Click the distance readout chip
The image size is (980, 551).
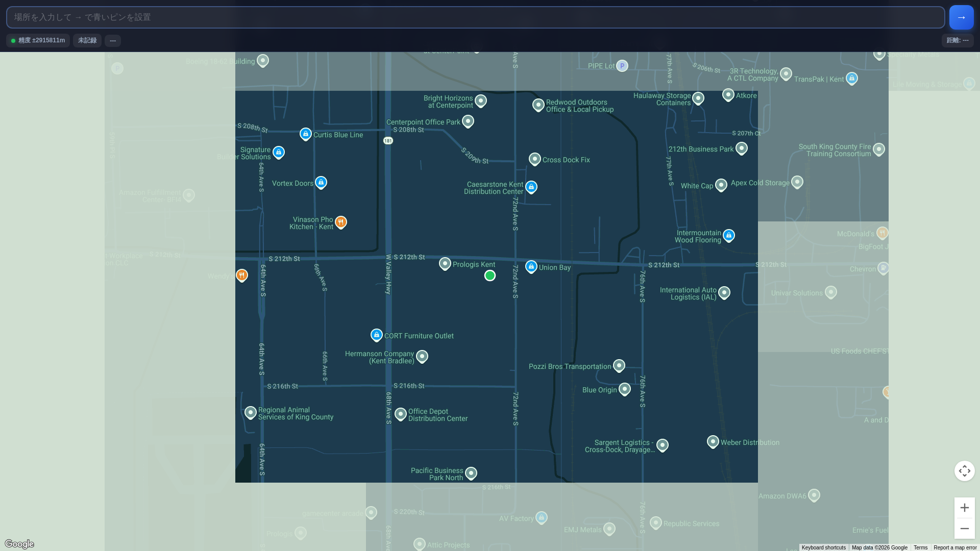pyautogui.click(x=958, y=40)
